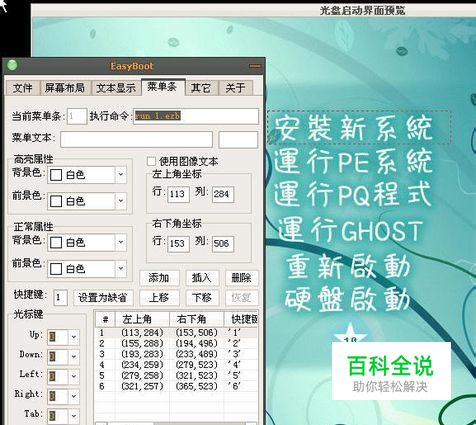The height and width of the screenshot is (425, 476).
Task: Click the small field right of 菜单文本
Action: point(238,139)
